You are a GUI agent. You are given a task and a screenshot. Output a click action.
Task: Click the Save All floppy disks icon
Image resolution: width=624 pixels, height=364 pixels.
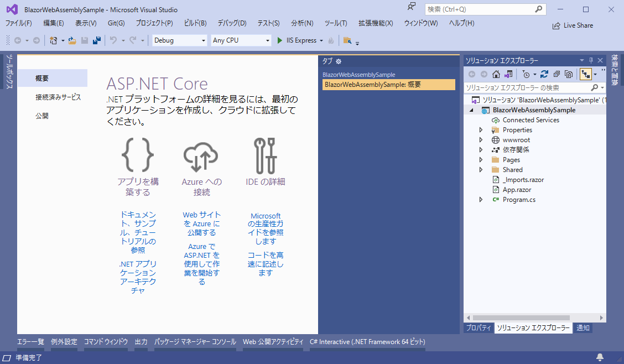[x=96, y=40]
